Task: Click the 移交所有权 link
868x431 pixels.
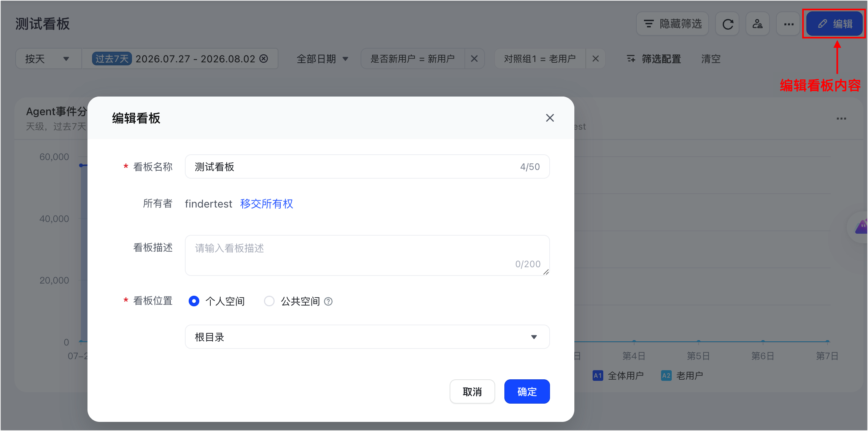Action: point(266,204)
